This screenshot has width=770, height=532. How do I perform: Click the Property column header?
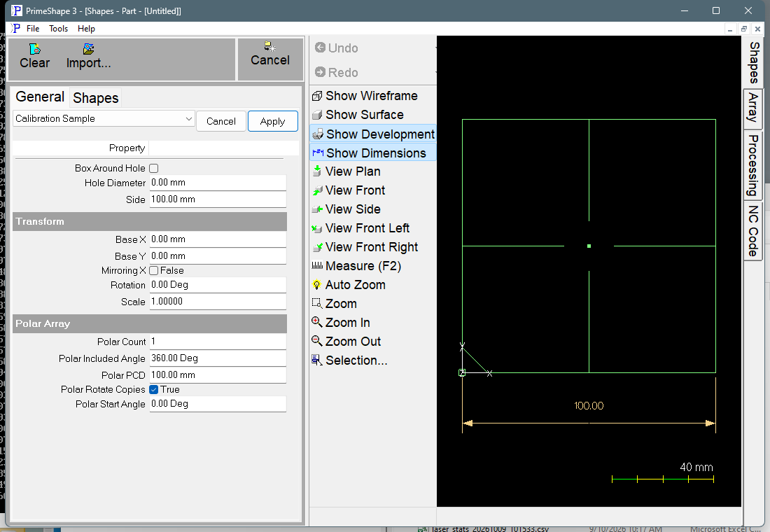(x=80, y=148)
